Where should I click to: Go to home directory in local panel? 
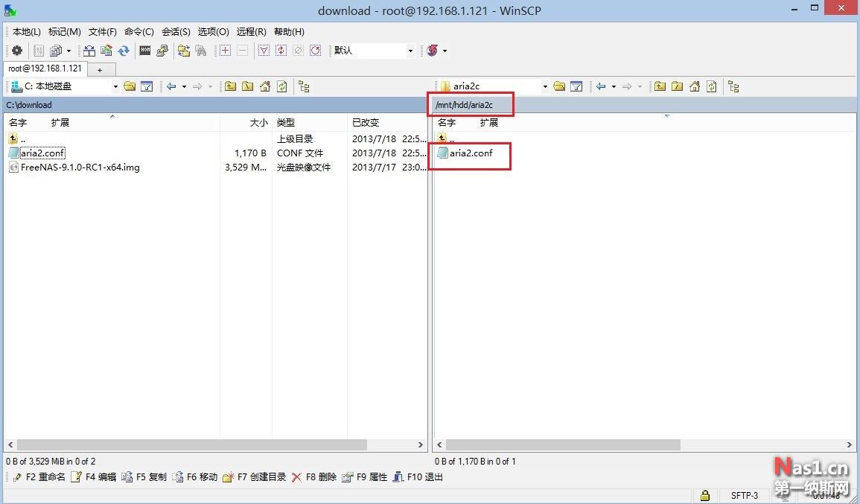[265, 86]
